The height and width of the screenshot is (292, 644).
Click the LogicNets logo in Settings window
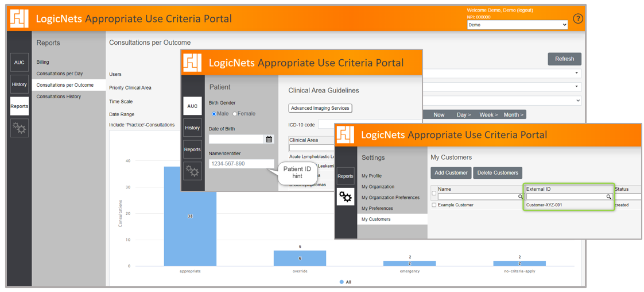(346, 135)
